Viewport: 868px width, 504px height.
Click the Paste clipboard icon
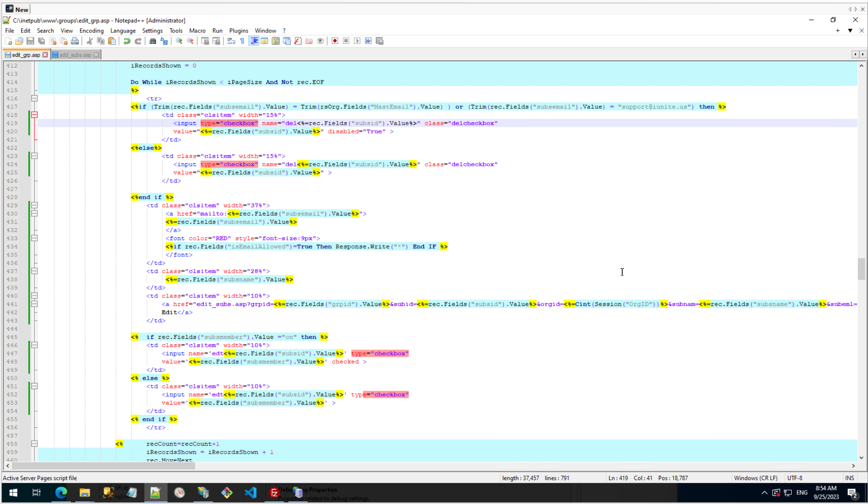click(x=112, y=41)
